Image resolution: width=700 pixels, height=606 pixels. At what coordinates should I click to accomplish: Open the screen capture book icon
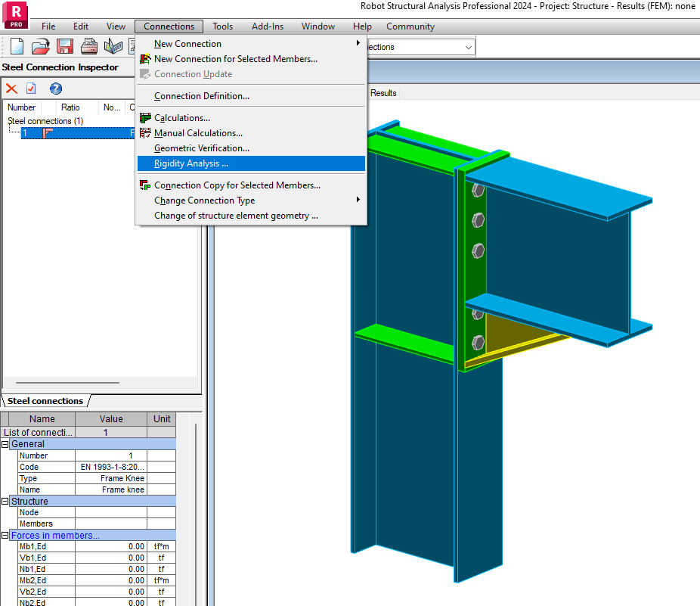coord(113,46)
